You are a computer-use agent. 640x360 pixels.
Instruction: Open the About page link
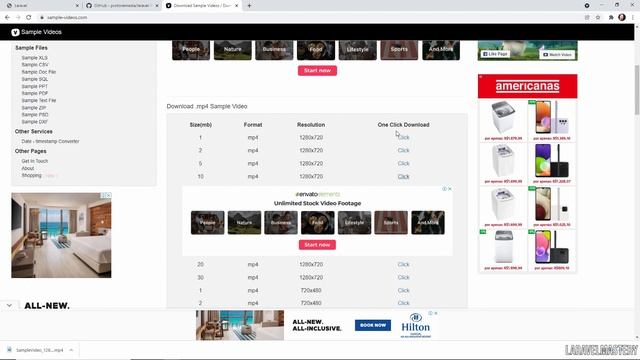tap(28, 168)
